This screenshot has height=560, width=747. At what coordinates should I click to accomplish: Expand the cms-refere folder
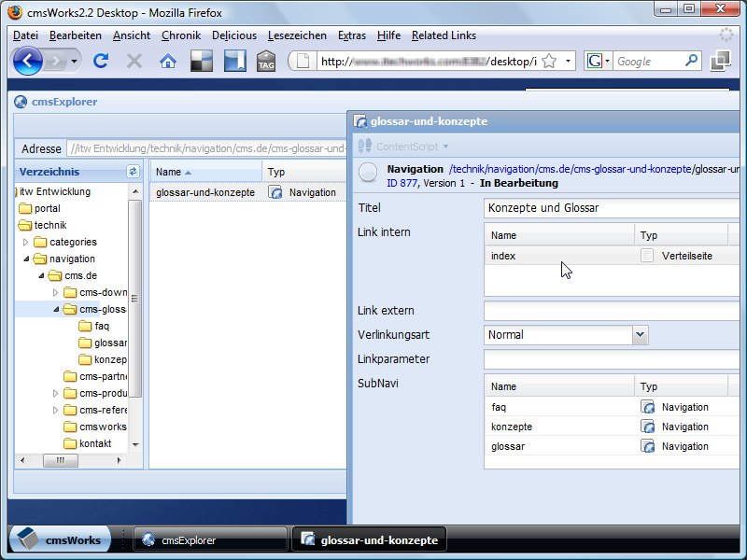[x=56, y=410]
